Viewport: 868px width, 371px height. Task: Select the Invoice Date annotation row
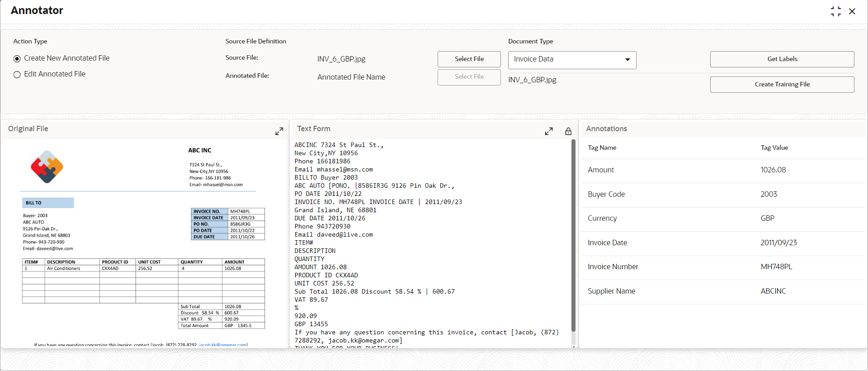(722, 243)
